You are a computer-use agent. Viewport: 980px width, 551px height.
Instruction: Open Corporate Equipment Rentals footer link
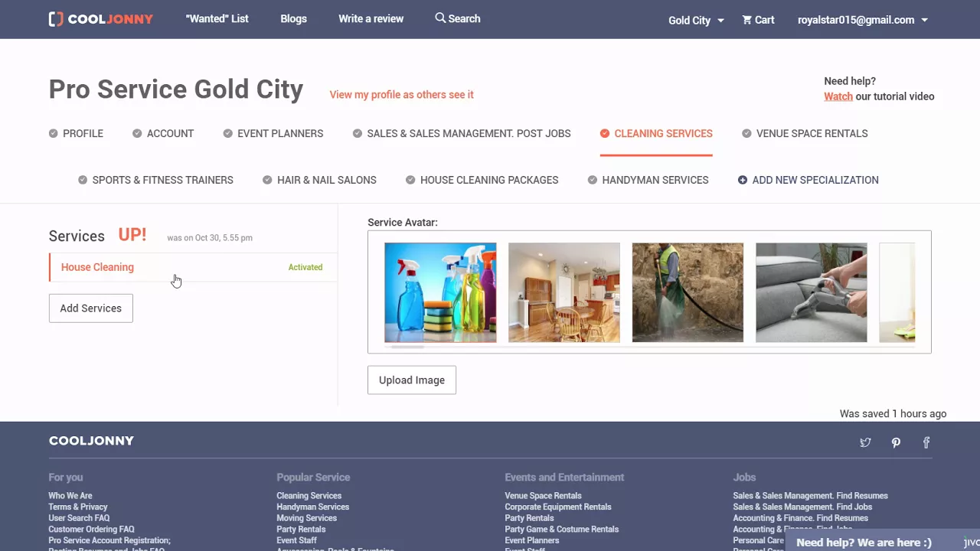tap(558, 507)
